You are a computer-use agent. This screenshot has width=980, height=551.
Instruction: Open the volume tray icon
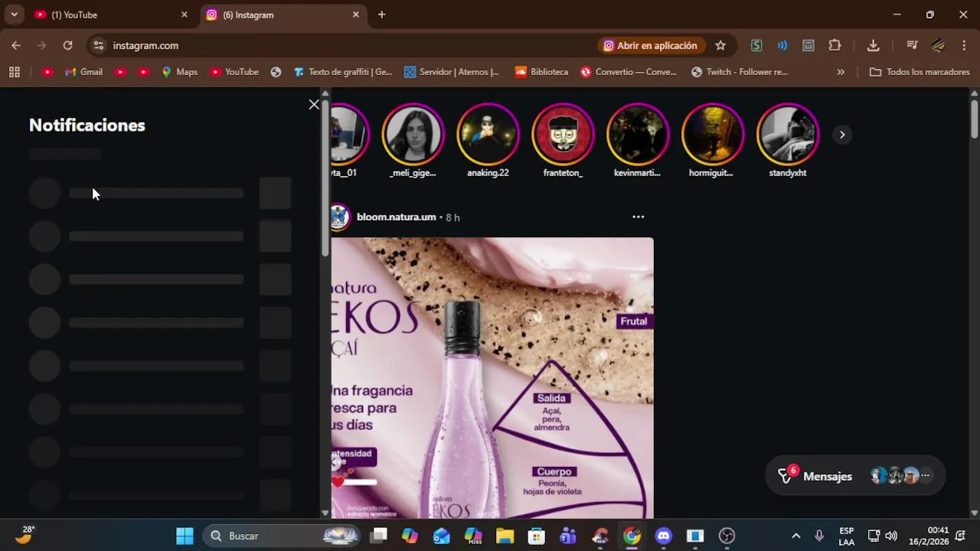click(x=891, y=536)
